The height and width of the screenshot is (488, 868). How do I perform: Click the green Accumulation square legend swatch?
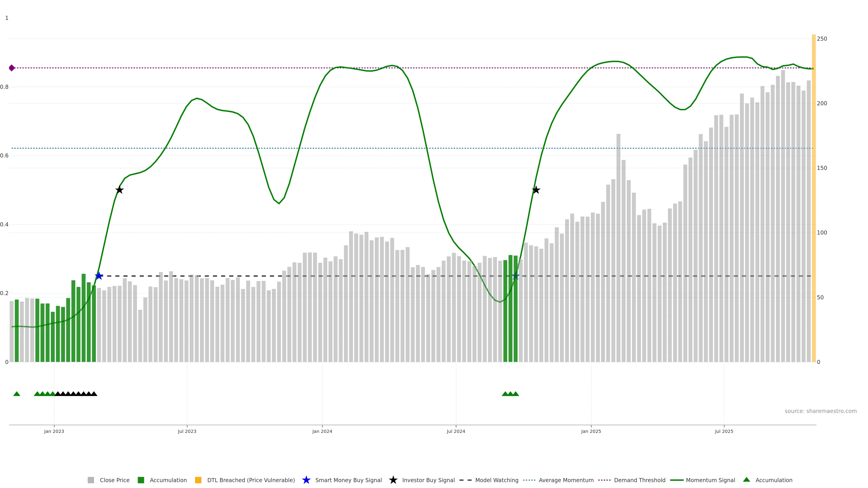coord(141,480)
